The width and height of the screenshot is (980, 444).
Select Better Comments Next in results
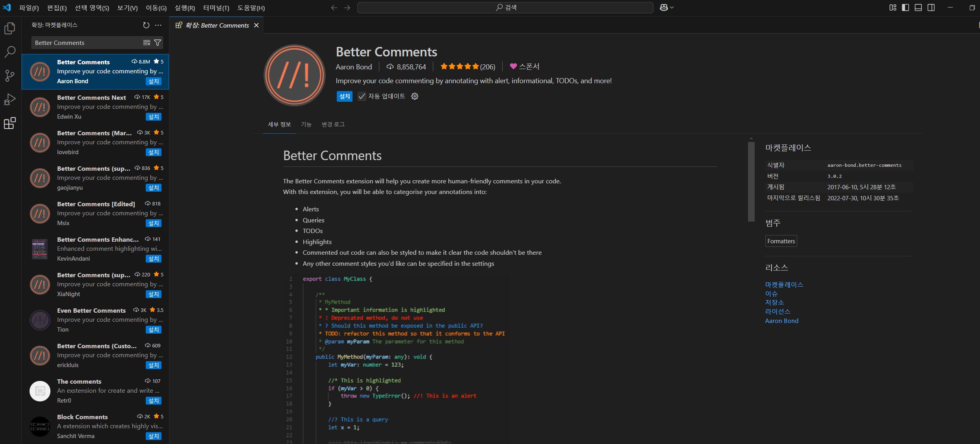coord(95,107)
